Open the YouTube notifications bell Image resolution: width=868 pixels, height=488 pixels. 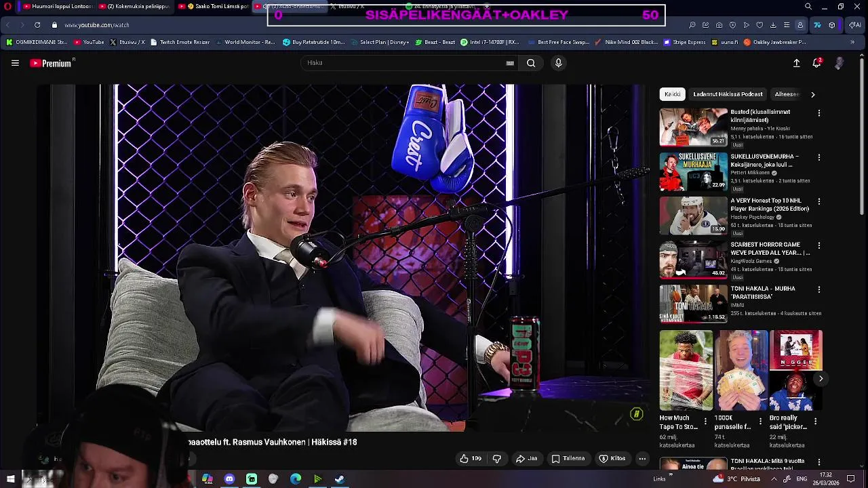(817, 63)
